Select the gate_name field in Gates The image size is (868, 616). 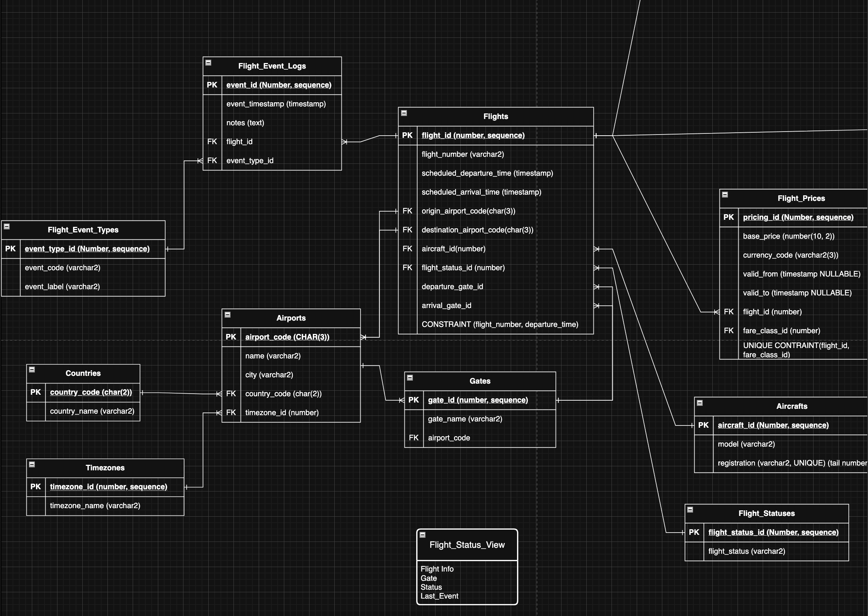(464, 419)
